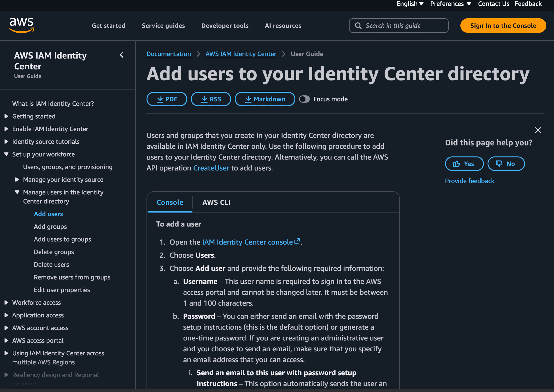Screen dimensions: 554x392
Task: Expand the Getting started section
Action: (7, 116)
